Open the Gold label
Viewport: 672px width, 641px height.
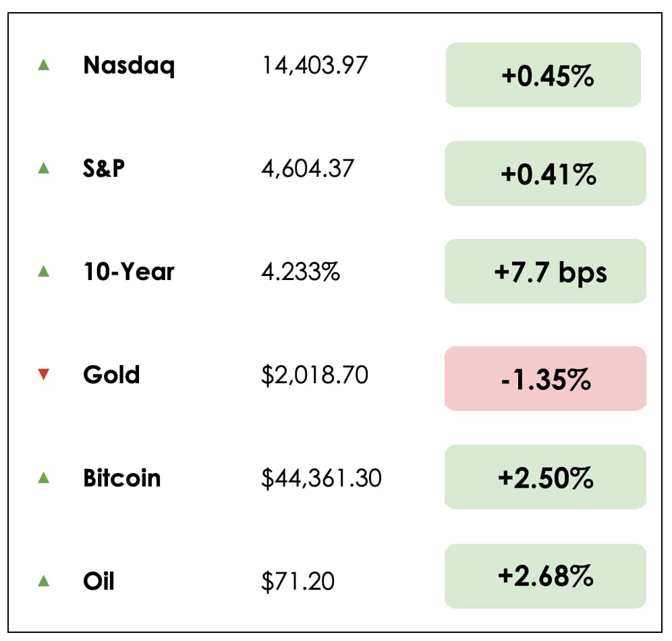(111, 374)
